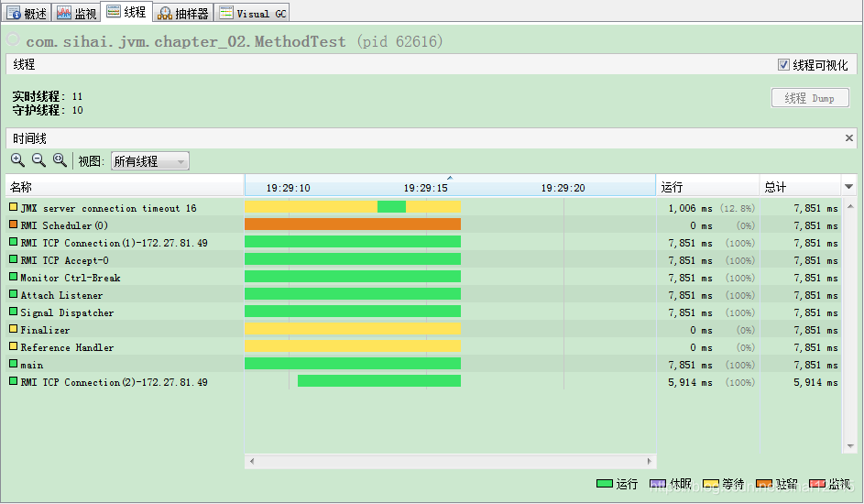This screenshot has height=504, width=864.
Task: Click the timeline horizontal scrollbar right arrow
Action: (649, 461)
